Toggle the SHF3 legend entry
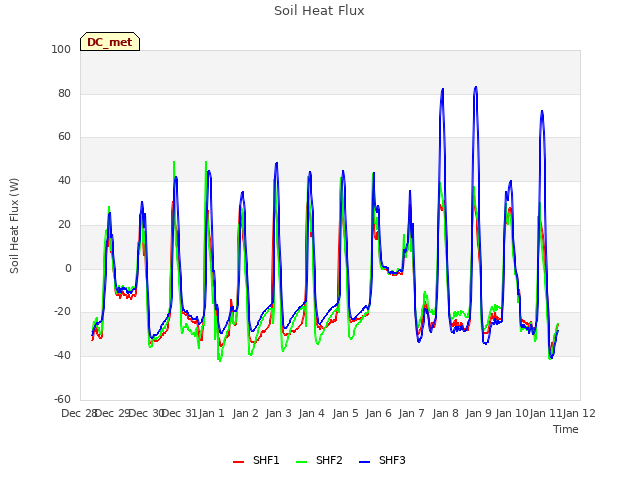 tap(382, 460)
